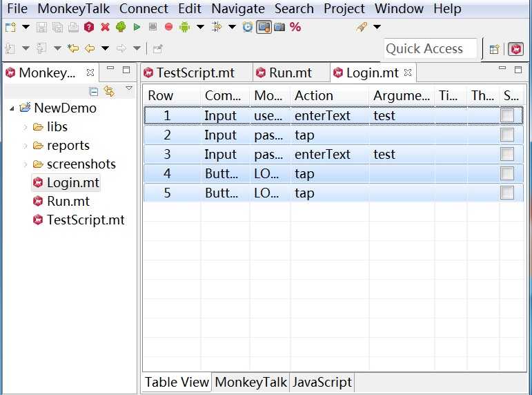Open the dropdown beside the step arrows icon
This screenshot has width=532, height=395.
point(232,27)
